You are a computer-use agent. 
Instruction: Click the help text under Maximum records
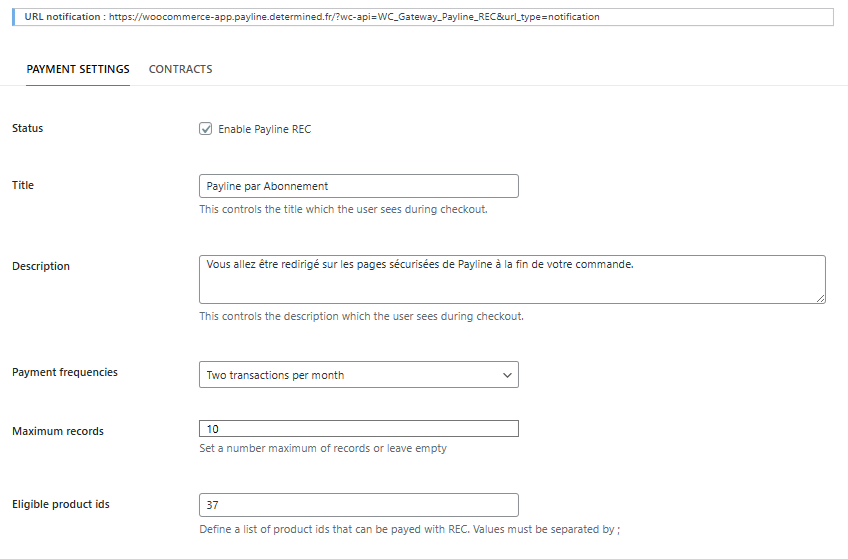(323, 448)
